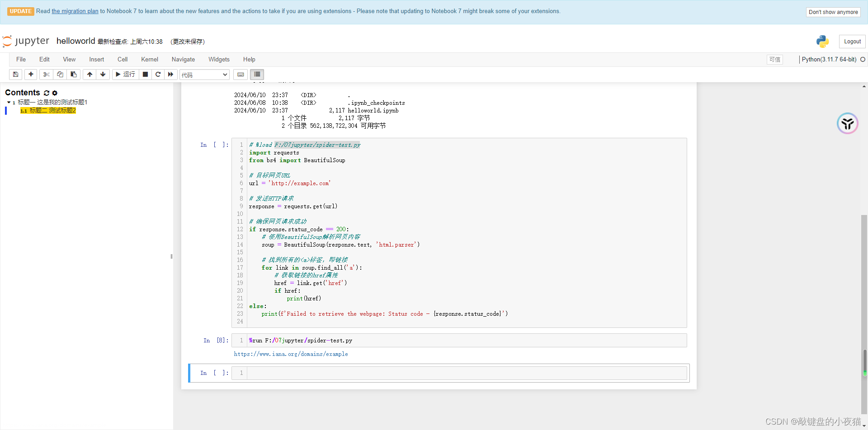Toggle the table of contents sidebar icon
The image size is (868, 430).
click(257, 75)
